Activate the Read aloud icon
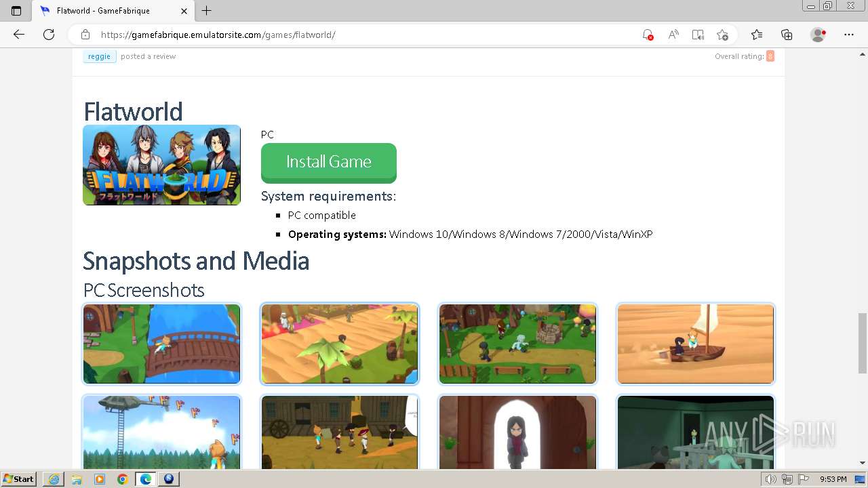The width and height of the screenshot is (868, 488). (x=673, y=35)
